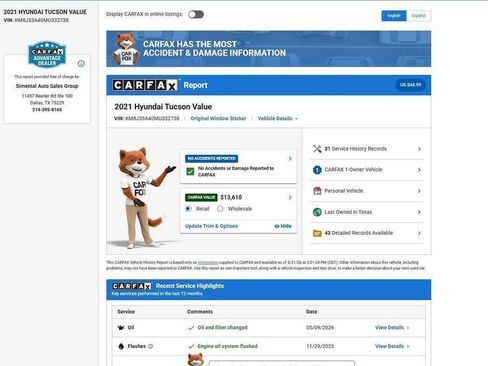Click checkmark beside Oil and filter changed
488x366 pixels.
[x=191, y=328]
